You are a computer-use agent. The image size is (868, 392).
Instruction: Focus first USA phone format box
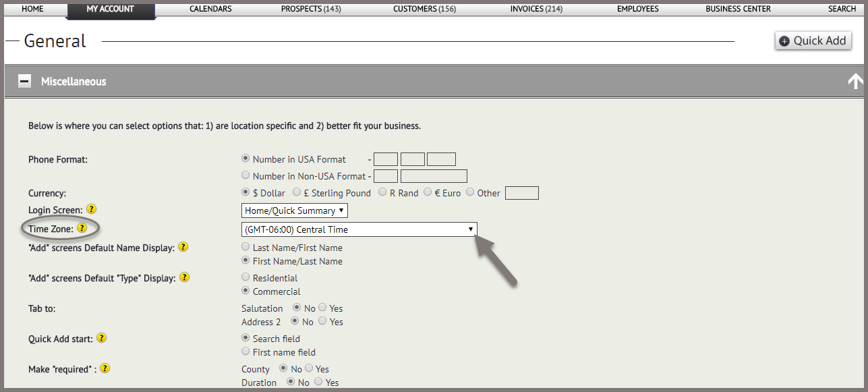pyautogui.click(x=386, y=159)
